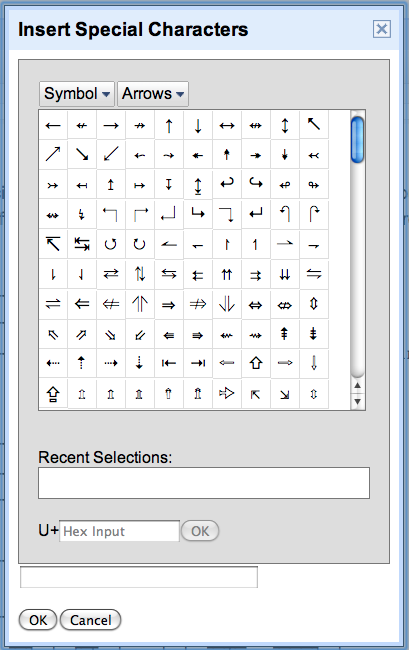Choose the single-line left arrow with slash stroke
The width and height of the screenshot is (409, 650).
click(82, 126)
